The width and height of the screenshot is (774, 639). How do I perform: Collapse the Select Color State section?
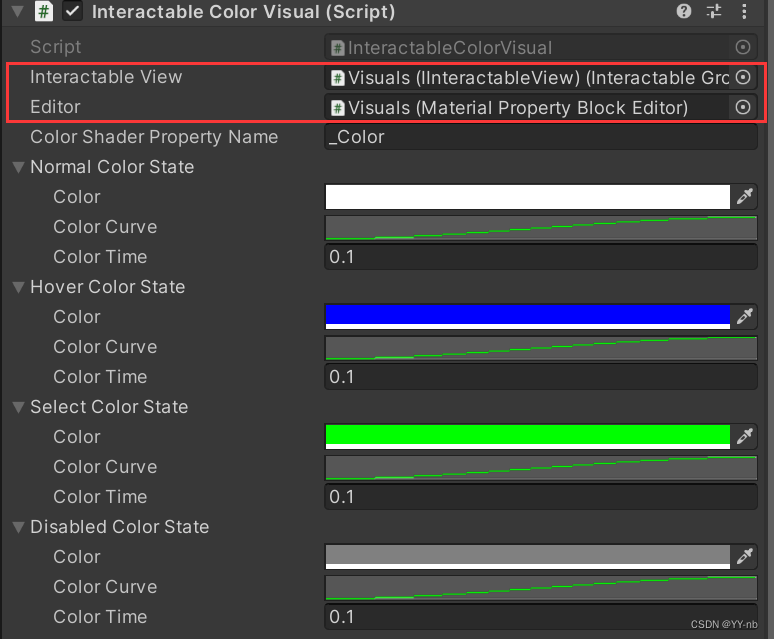[x=18, y=407]
